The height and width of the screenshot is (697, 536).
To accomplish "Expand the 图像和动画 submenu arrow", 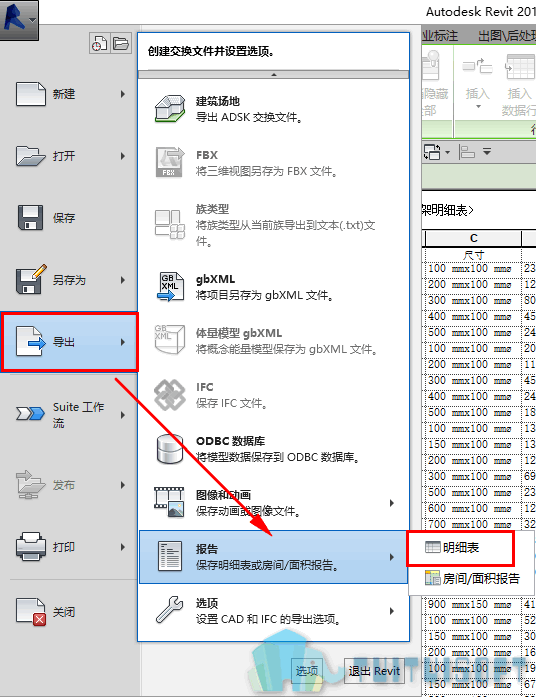I will (x=392, y=503).
